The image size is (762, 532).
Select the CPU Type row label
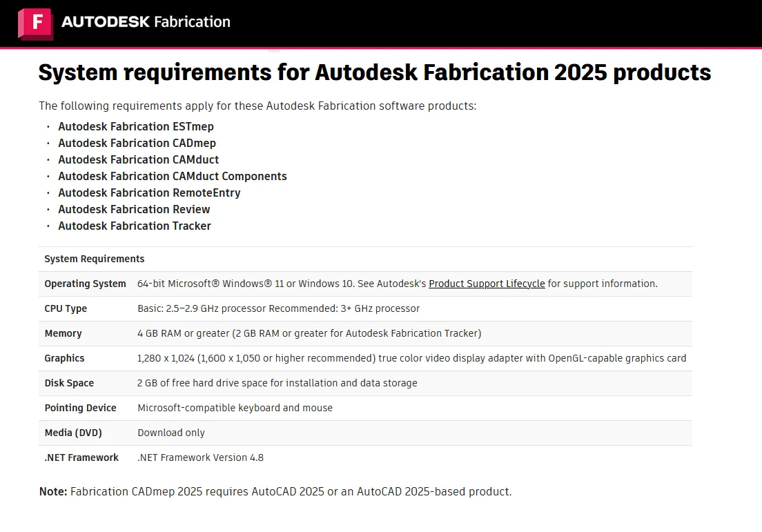pos(66,308)
